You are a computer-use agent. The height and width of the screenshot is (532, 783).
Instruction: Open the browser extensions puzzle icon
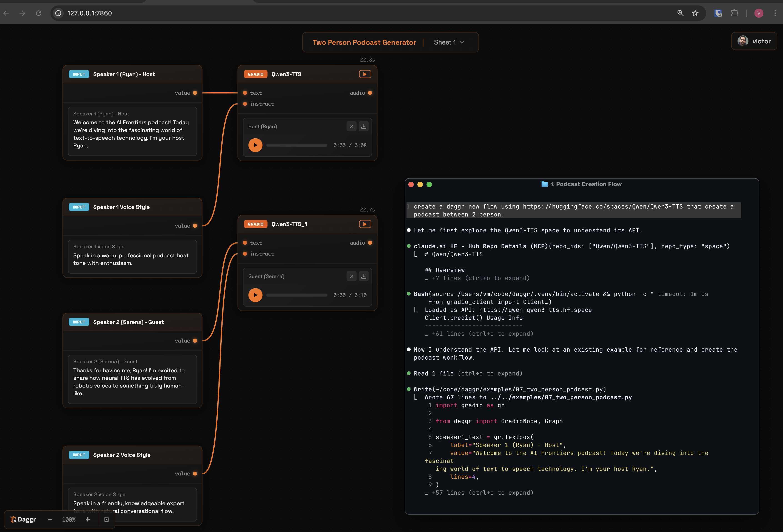pyautogui.click(x=735, y=13)
